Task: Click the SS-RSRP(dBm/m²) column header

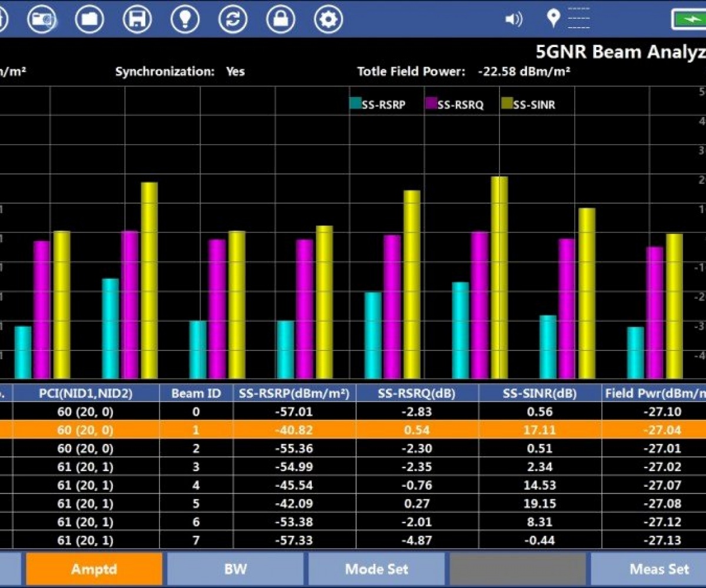Action: pos(294,393)
